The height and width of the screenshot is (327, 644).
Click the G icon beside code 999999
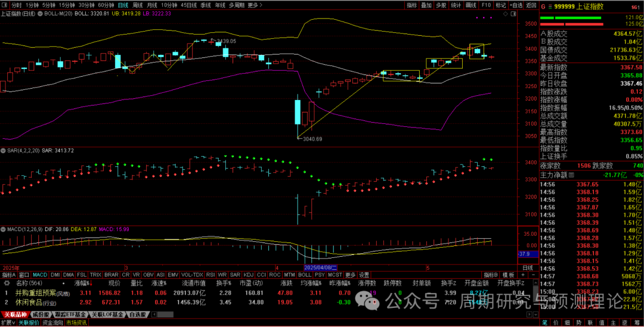(x=543, y=7)
